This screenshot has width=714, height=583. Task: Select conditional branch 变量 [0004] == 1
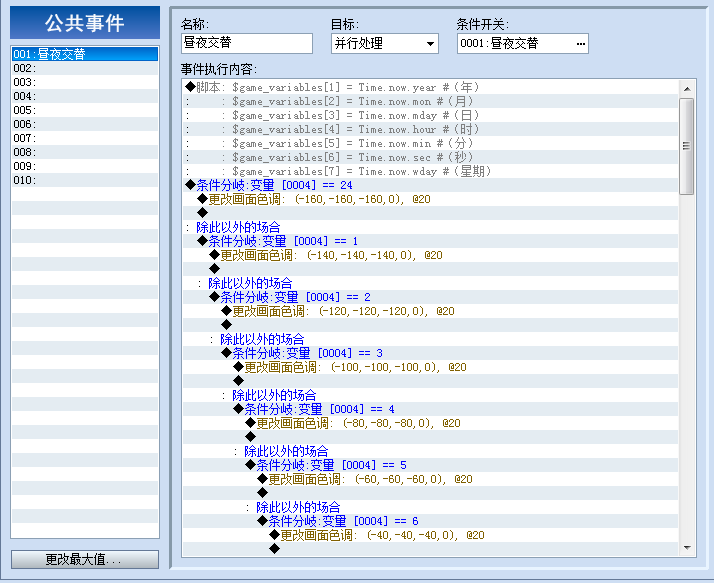pos(430,241)
